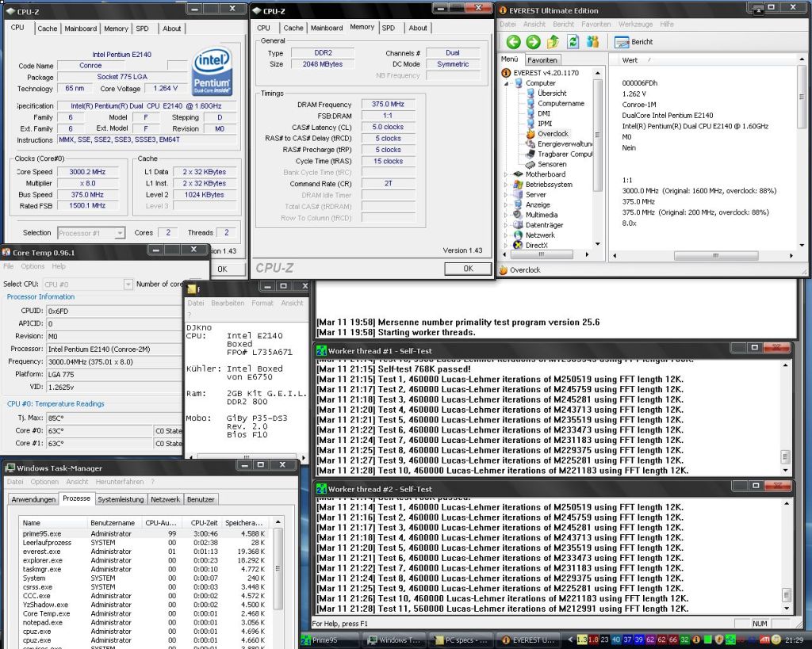Click the taskbar clock showing 21:29
812x649 pixels.
[x=794, y=640]
